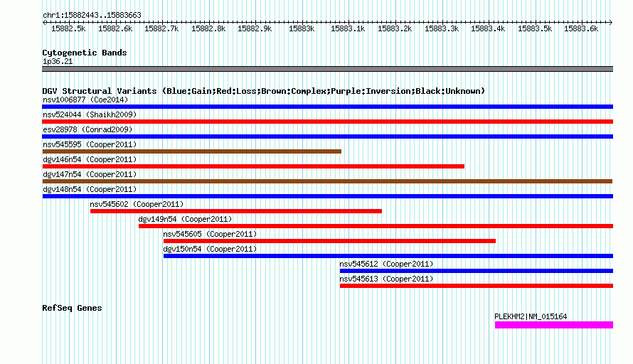Click the ruler's left arrowhead
633x364 pixels.
point(44,22)
